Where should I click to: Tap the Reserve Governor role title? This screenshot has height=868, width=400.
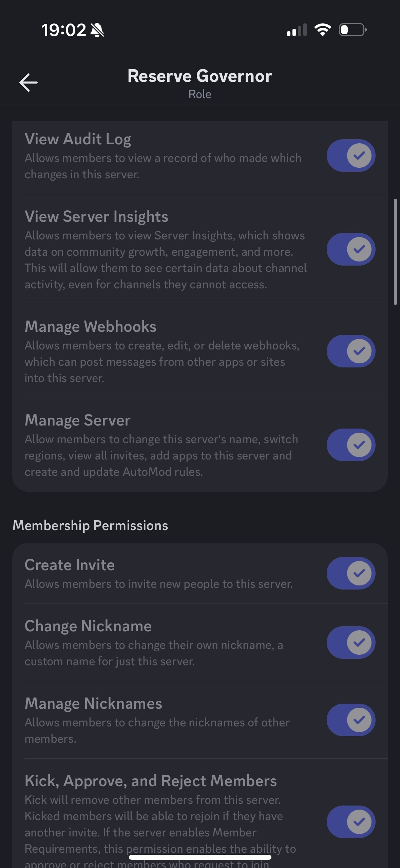[x=199, y=76]
